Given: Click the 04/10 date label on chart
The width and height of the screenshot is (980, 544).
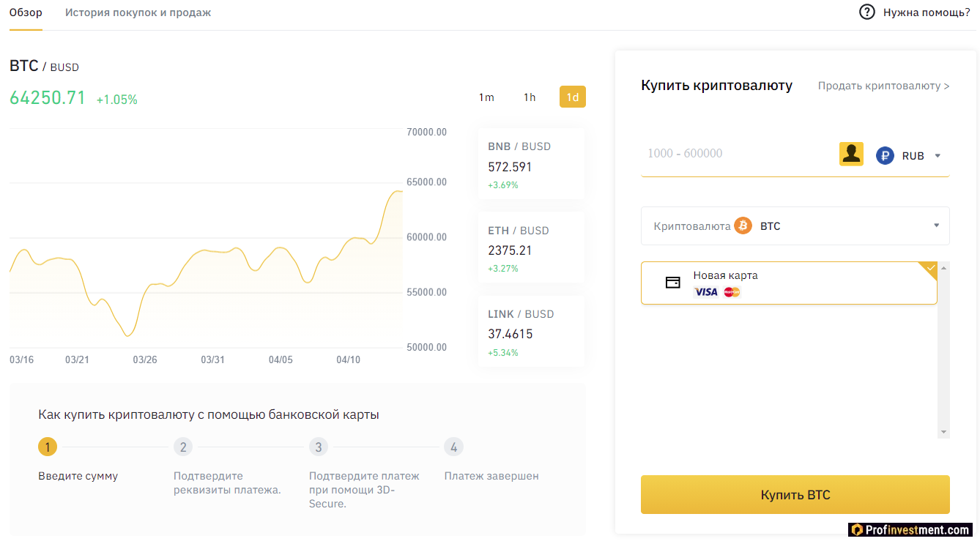Looking at the screenshot, I should point(348,359).
